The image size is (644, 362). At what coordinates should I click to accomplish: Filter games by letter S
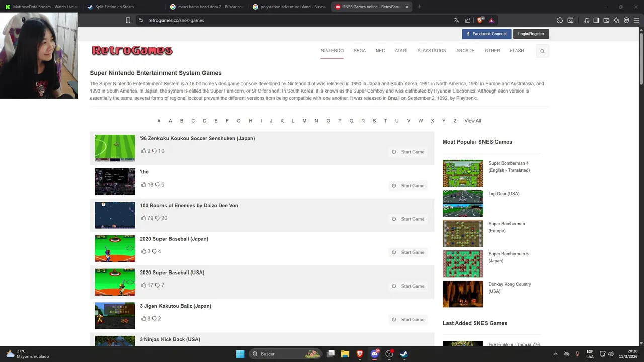pos(374,121)
